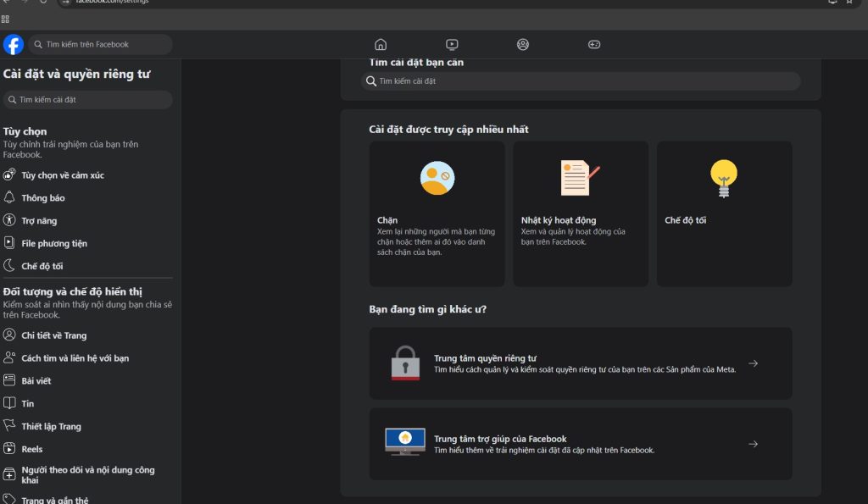Viewport: 868px width, 504px height.
Task: Select Tùy chọn về cảm xúc in sidebar
Action: [x=63, y=175]
